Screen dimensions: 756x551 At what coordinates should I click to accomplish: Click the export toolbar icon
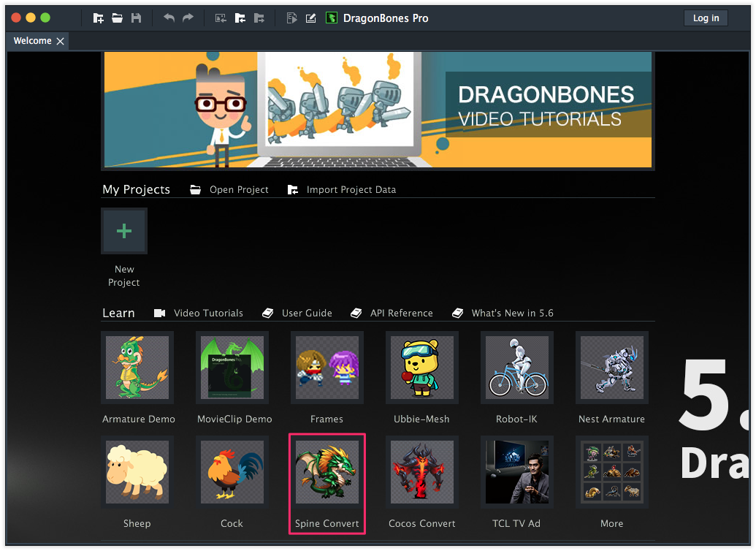tap(259, 18)
